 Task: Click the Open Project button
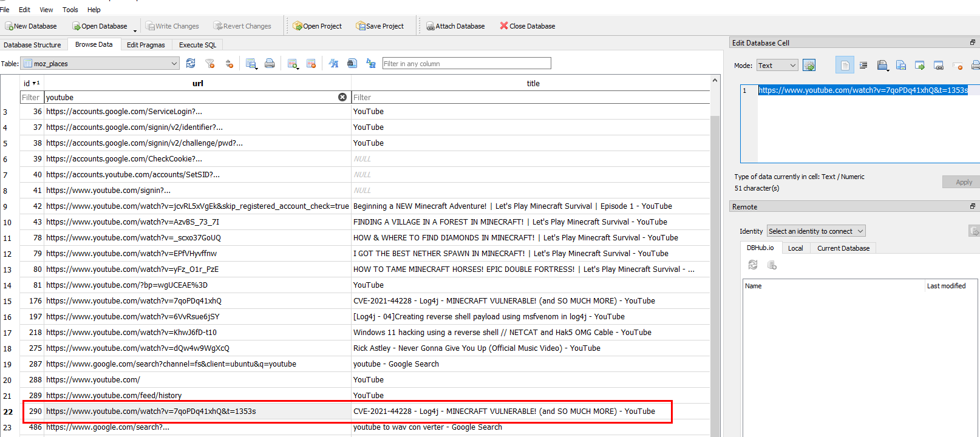[x=317, y=26]
